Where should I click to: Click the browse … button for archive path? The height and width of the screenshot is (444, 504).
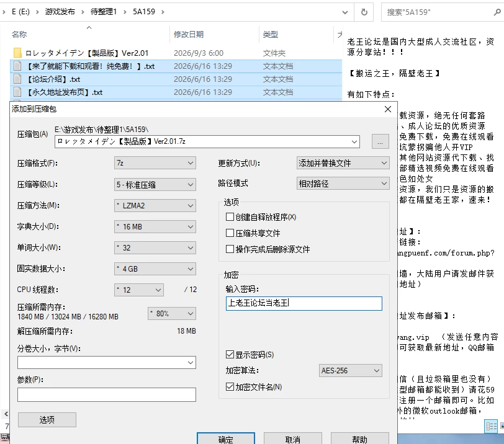[x=380, y=141]
